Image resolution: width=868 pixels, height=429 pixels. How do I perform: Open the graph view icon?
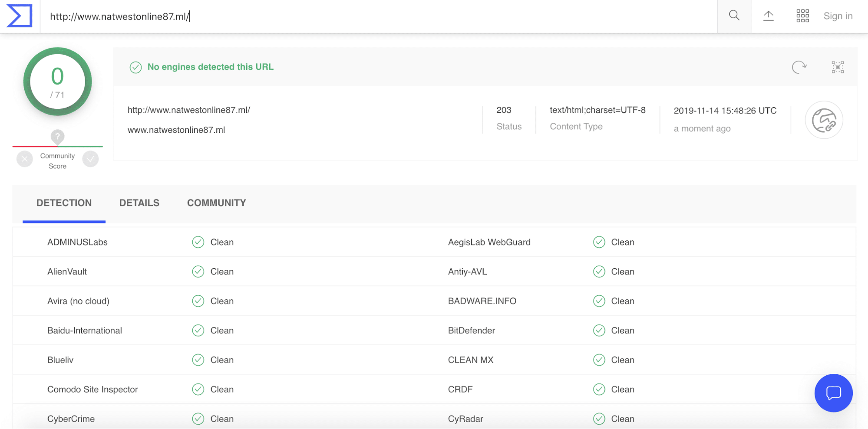pyautogui.click(x=838, y=67)
